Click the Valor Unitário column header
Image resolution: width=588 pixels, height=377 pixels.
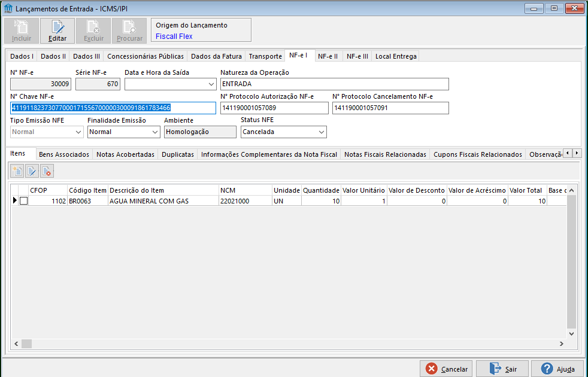point(363,190)
